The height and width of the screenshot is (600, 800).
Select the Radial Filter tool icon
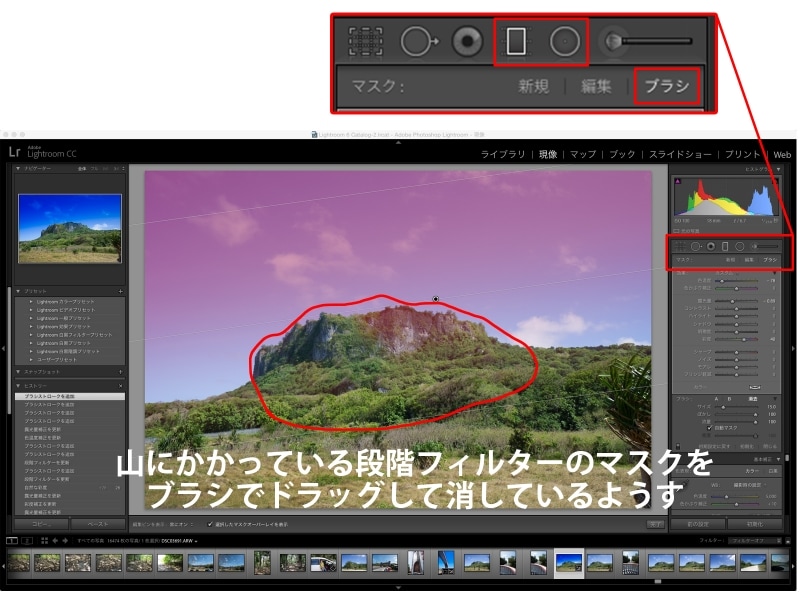(x=740, y=247)
